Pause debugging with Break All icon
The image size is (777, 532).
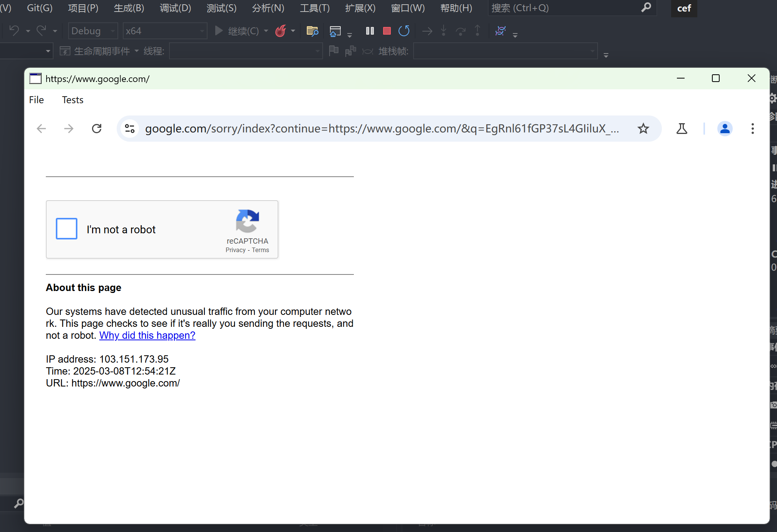[370, 31]
